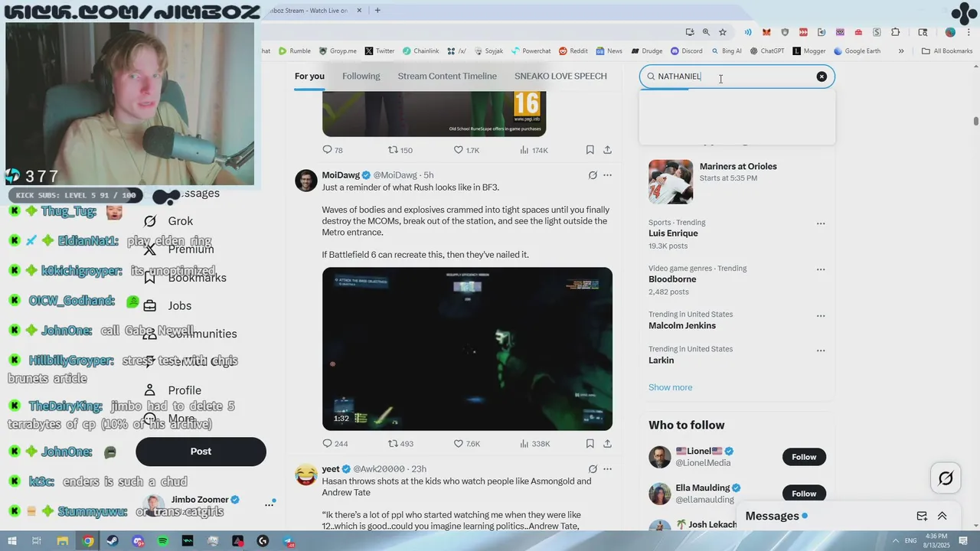Open more options on yeet's post
Viewport: 980px width, 551px height.
point(607,469)
